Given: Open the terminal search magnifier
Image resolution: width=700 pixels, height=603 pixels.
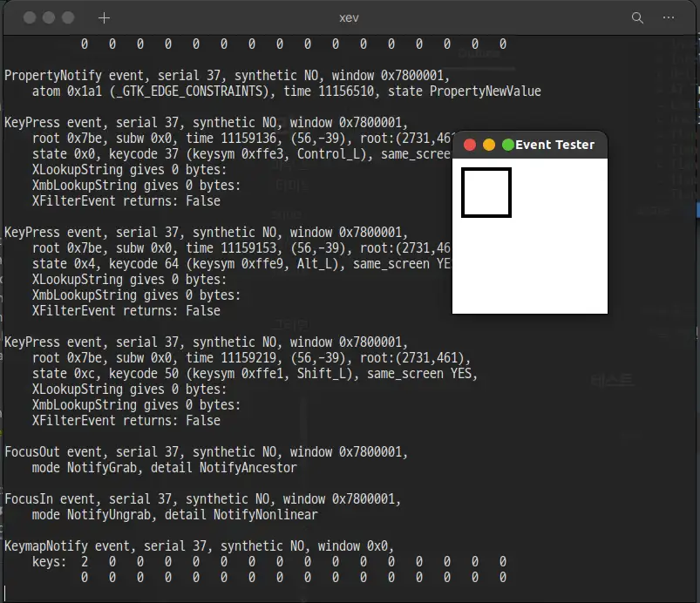Looking at the screenshot, I should coord(637,17).
